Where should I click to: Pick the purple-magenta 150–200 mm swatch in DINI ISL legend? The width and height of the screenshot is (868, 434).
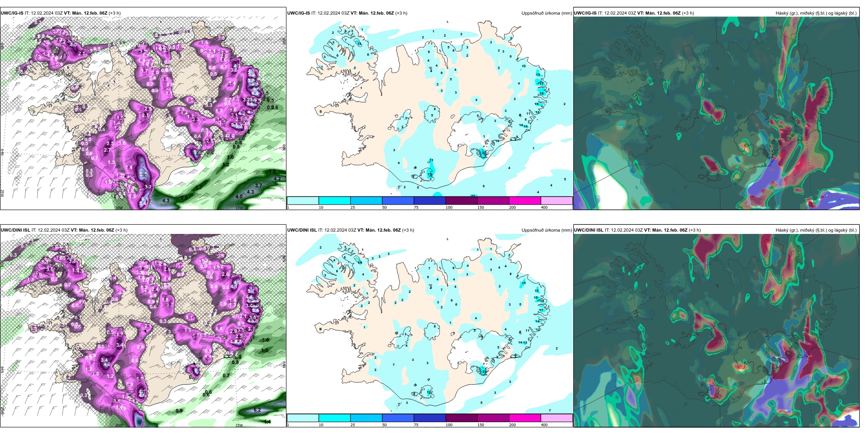[493, 418]
